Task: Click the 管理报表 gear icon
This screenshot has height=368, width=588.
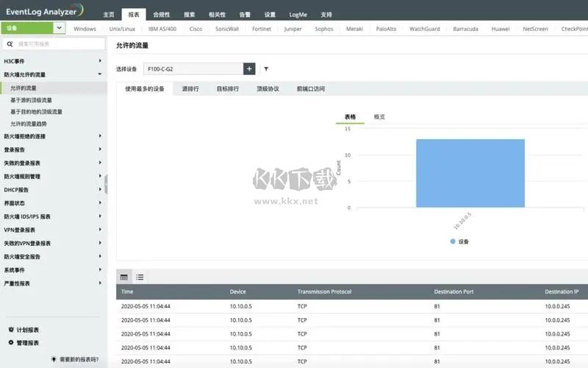Action: click(11, 342)
